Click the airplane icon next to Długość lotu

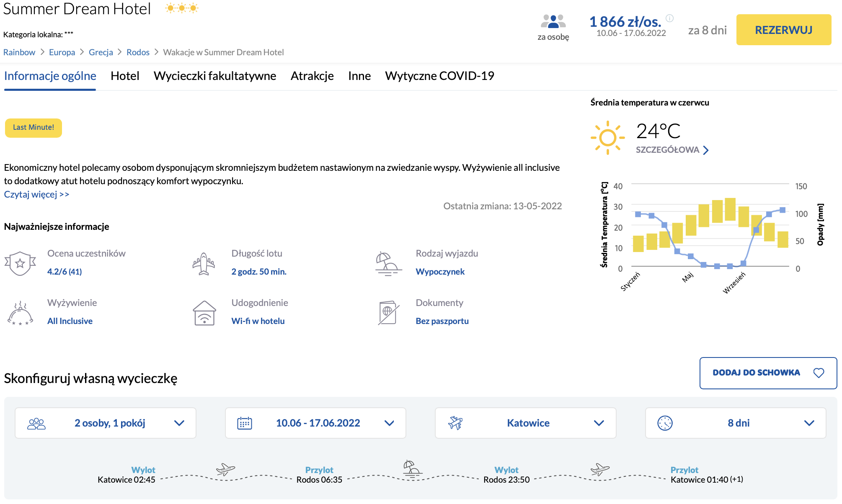[204, 264]
